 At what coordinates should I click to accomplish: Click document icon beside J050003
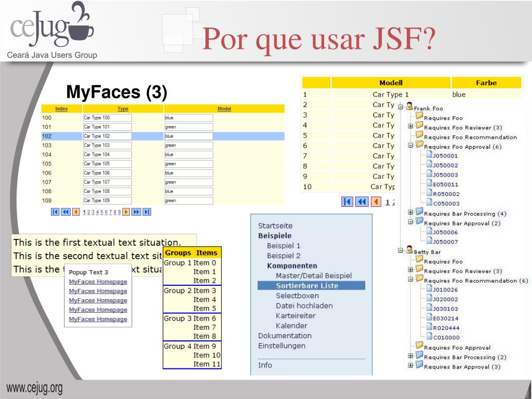429,174
